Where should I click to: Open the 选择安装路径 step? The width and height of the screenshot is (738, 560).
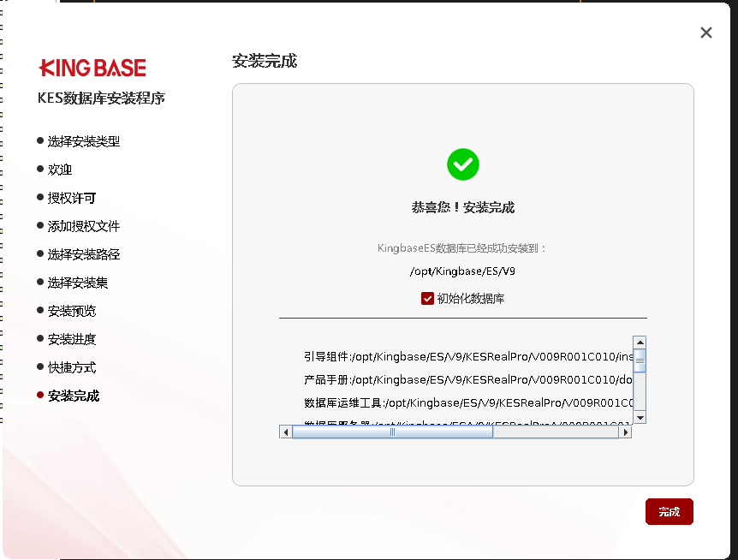click(x=84, y=254)
